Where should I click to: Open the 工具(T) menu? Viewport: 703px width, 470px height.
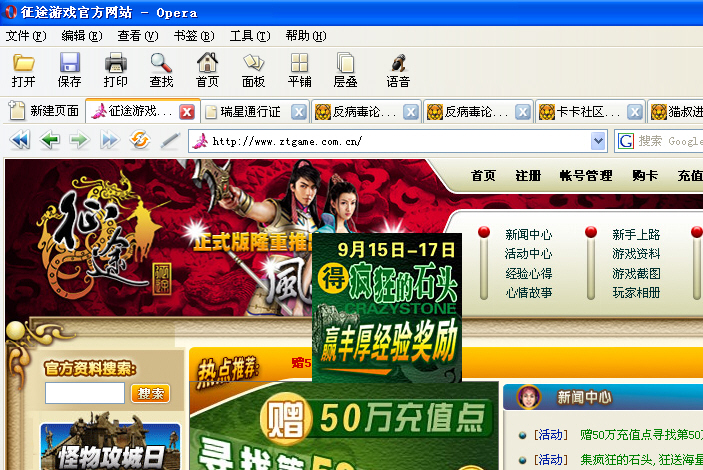tap(250, 36)
